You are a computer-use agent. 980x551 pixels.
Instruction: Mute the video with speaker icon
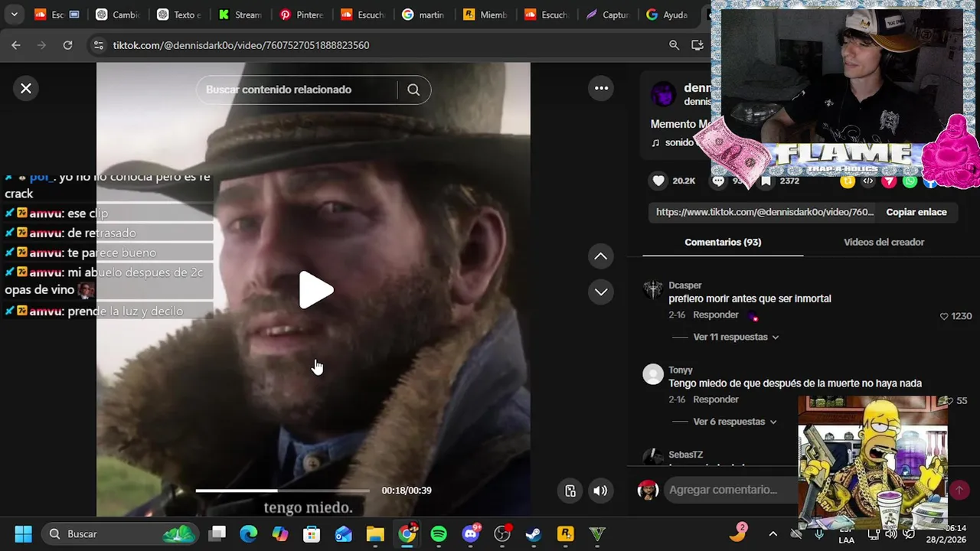pos(600,491)
